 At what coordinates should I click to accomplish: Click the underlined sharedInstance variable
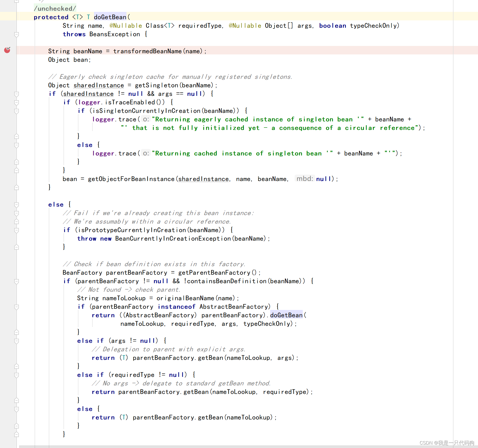[x=98, y=85]
